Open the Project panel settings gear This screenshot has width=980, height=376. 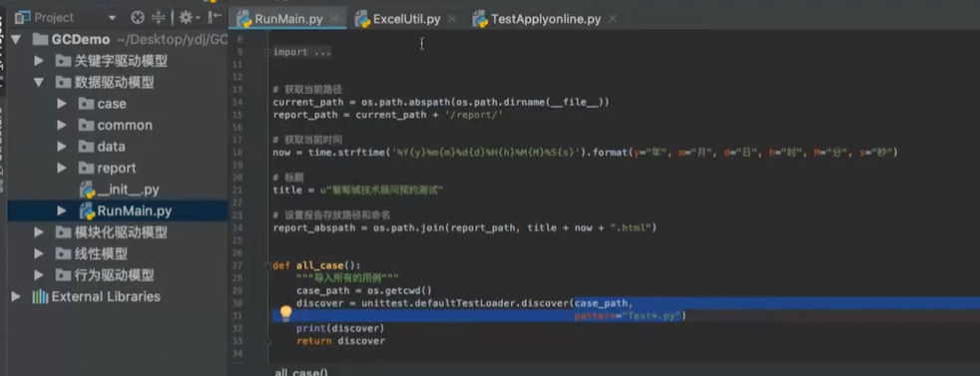(x=186, y=18)
